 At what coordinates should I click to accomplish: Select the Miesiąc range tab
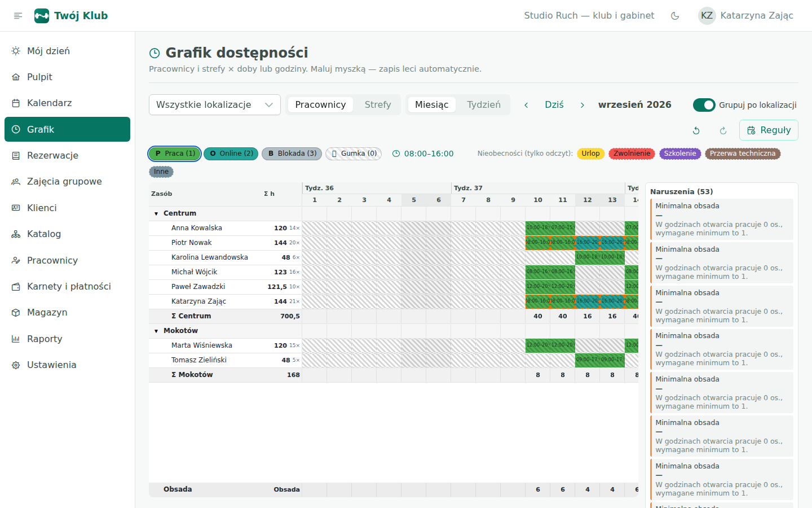pyautogui.click(x=431, y=105)
